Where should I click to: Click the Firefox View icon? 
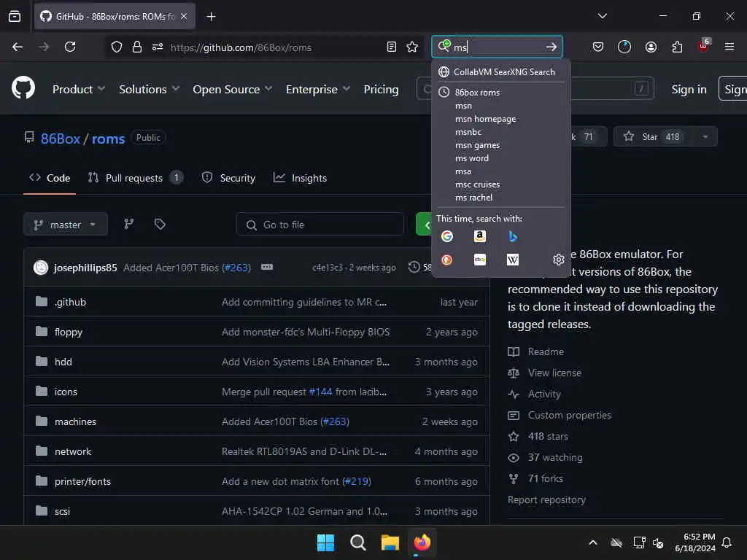pyautogui.click(x=15, y=16)
